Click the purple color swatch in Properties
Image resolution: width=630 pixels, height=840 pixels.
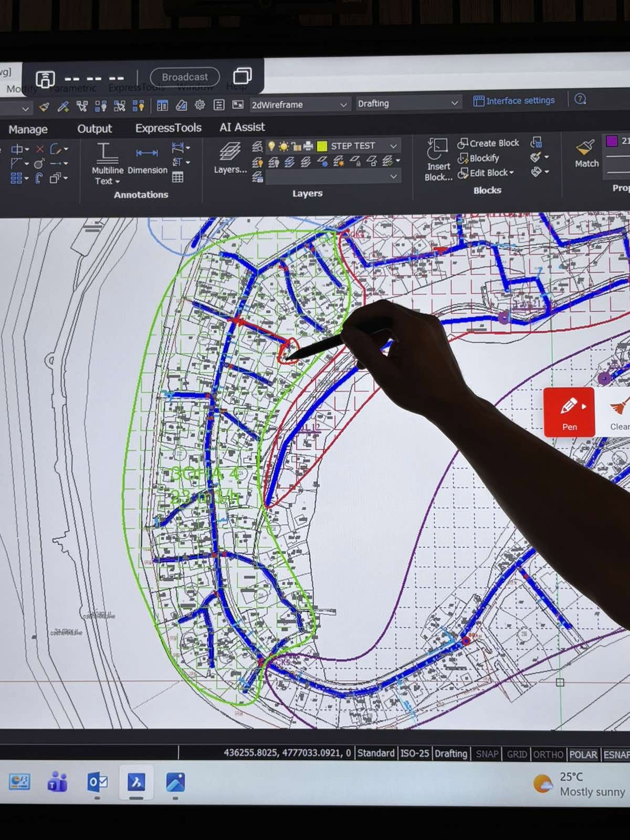pos(612,141)
